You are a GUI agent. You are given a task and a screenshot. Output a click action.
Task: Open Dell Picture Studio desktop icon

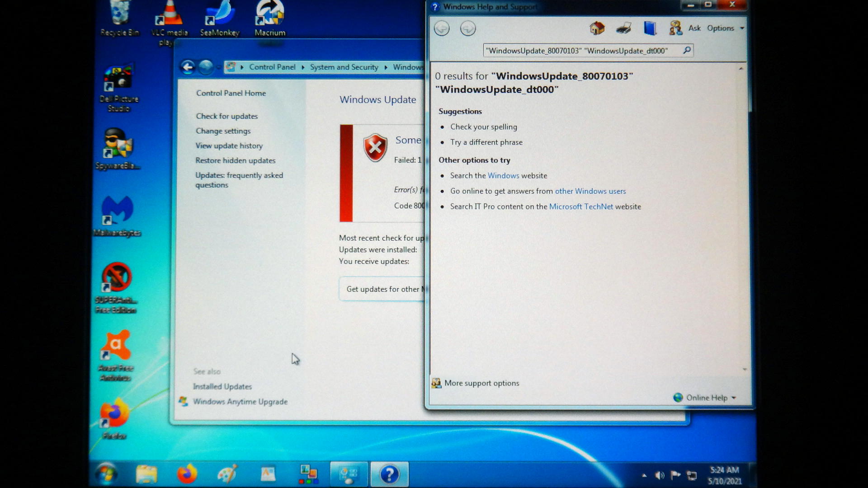point(118,88)
